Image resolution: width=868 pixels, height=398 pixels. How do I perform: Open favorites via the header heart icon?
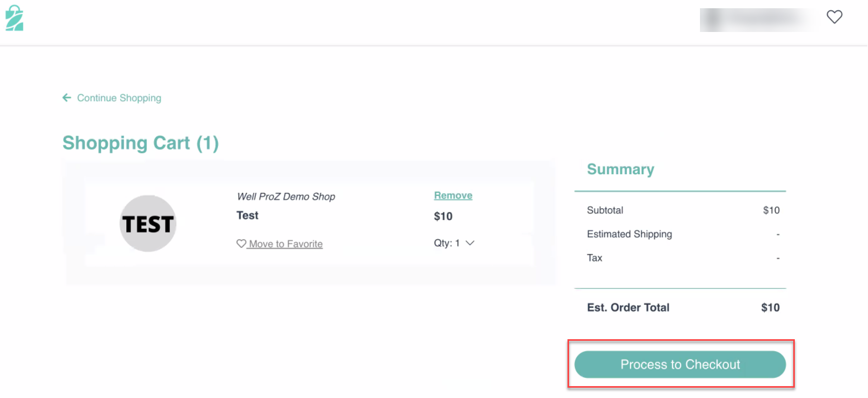coord(834,17)
